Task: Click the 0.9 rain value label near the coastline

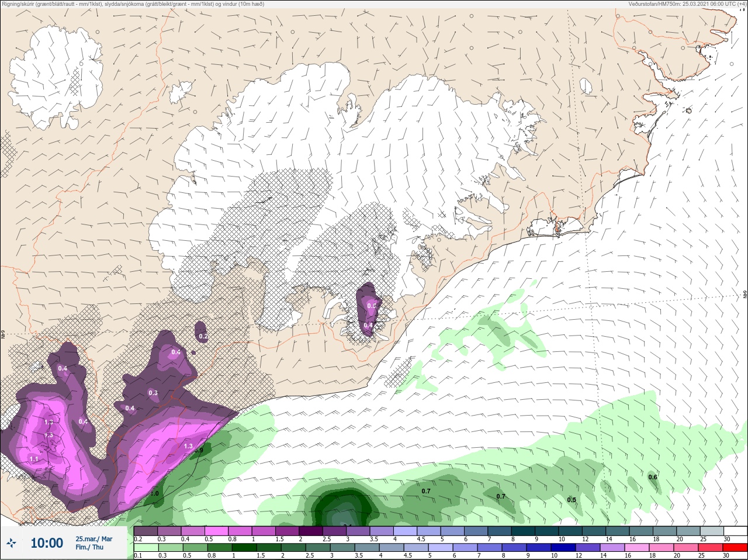Action: 199,450
